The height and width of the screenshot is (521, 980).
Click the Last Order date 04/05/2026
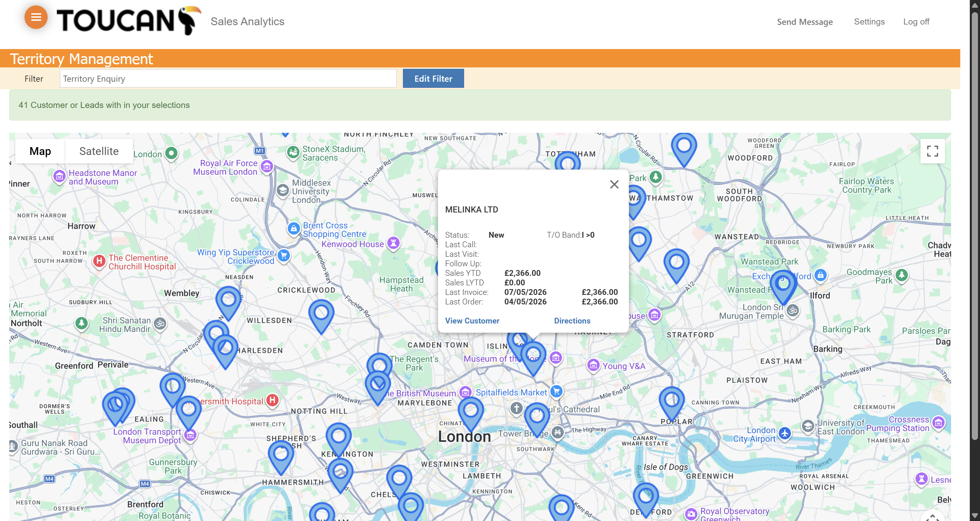(x=525, y=302)
